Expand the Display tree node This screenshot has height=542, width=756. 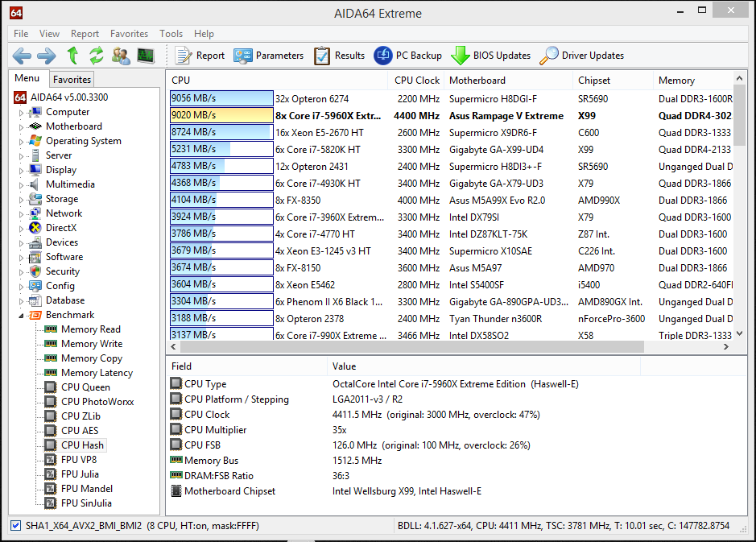[x=21, y=171]
